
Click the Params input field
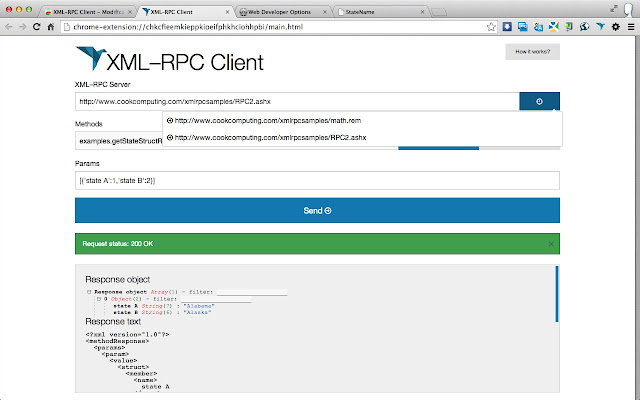coord(317,180)
